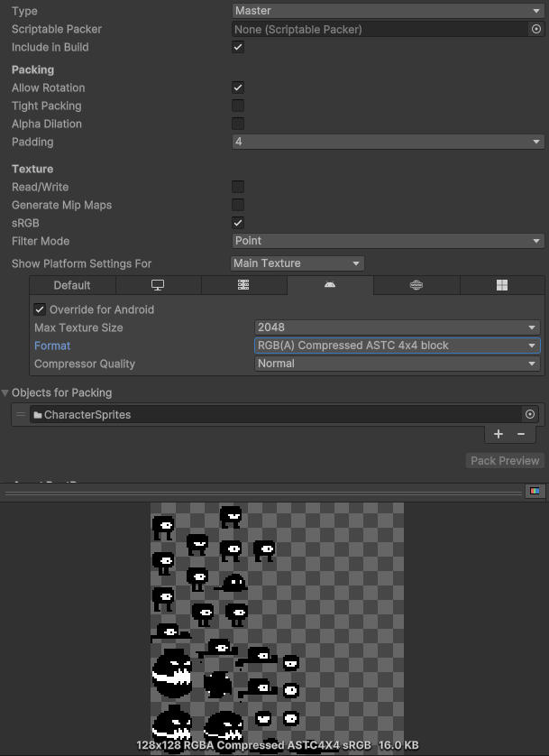The width and height of the screenshot is (549, 756).
Task: Click the Padding label
Action: pos(32,142)
